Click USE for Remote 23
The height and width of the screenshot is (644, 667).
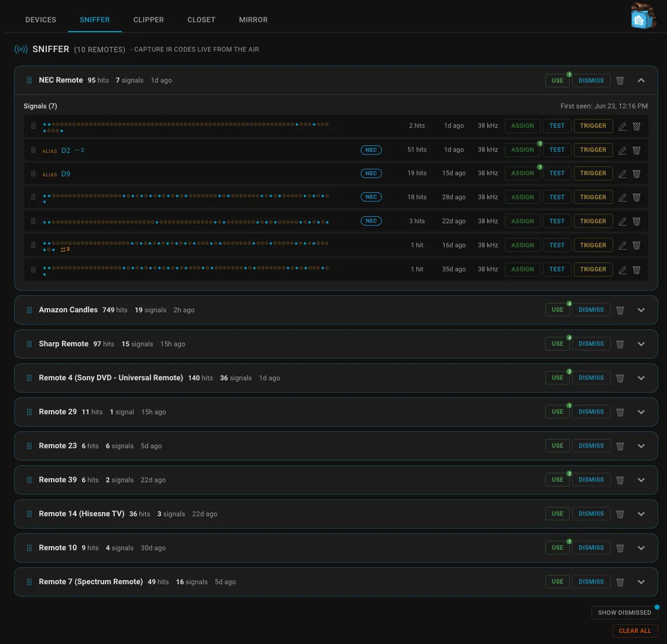[557, 446]
